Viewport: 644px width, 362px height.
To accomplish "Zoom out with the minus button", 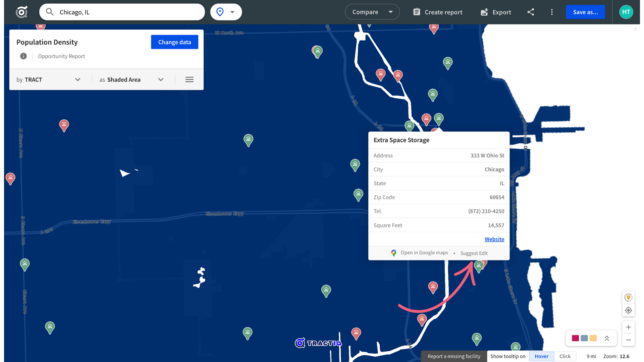I will (629, 340).
